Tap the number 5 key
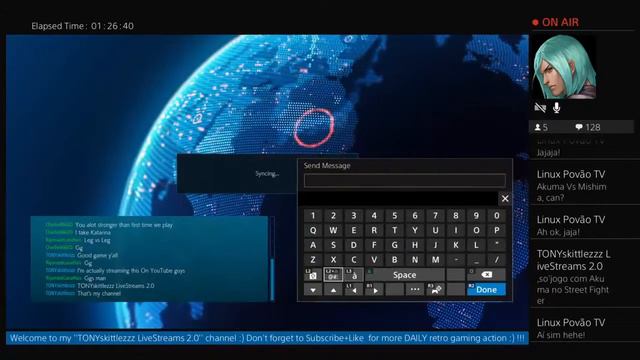 coord(394,216)
